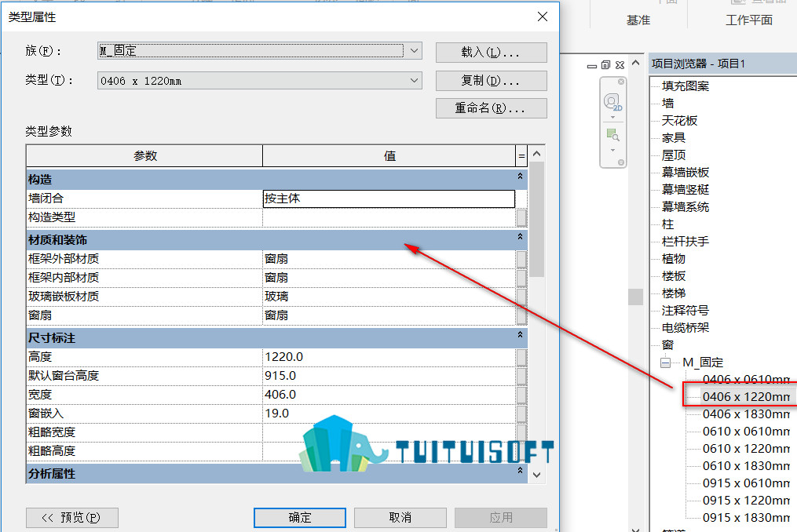This screenshot has width=797, height=532.
Task: Select 0406 x 1220mm in project browser
Action: click(746, 397)
